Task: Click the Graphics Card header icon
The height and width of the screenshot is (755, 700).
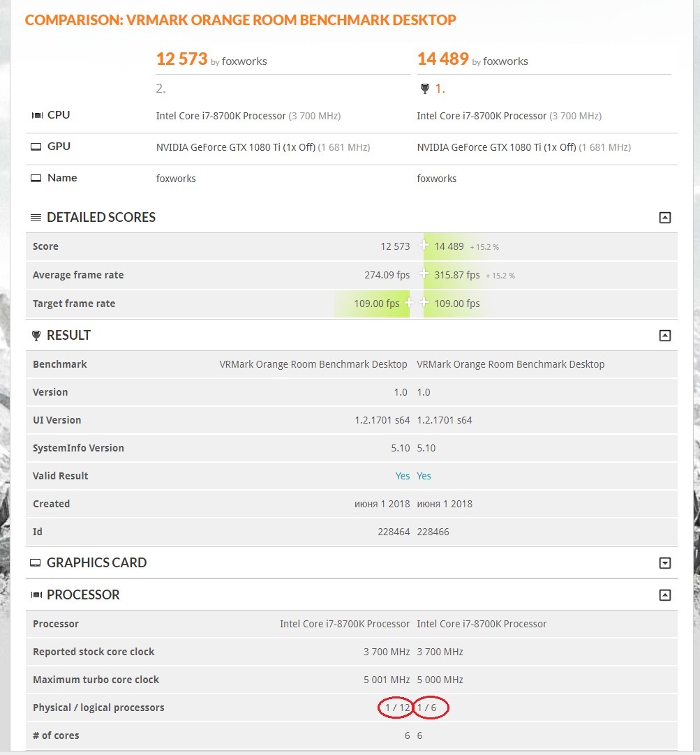Action: (35, 562)
